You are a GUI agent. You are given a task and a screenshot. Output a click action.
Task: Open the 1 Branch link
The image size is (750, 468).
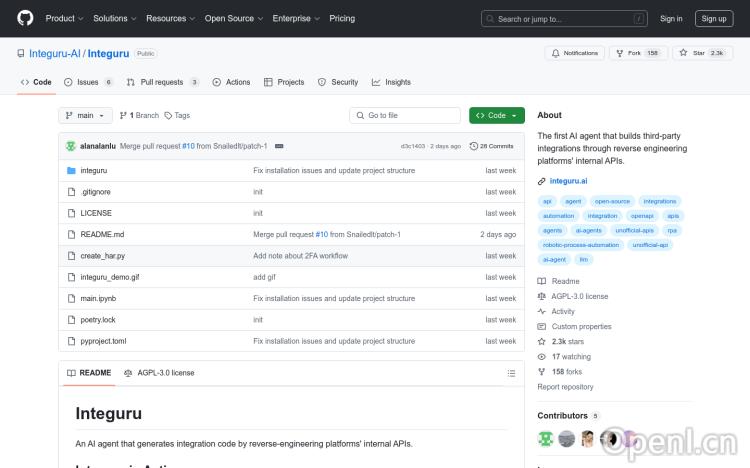[140, 116]
